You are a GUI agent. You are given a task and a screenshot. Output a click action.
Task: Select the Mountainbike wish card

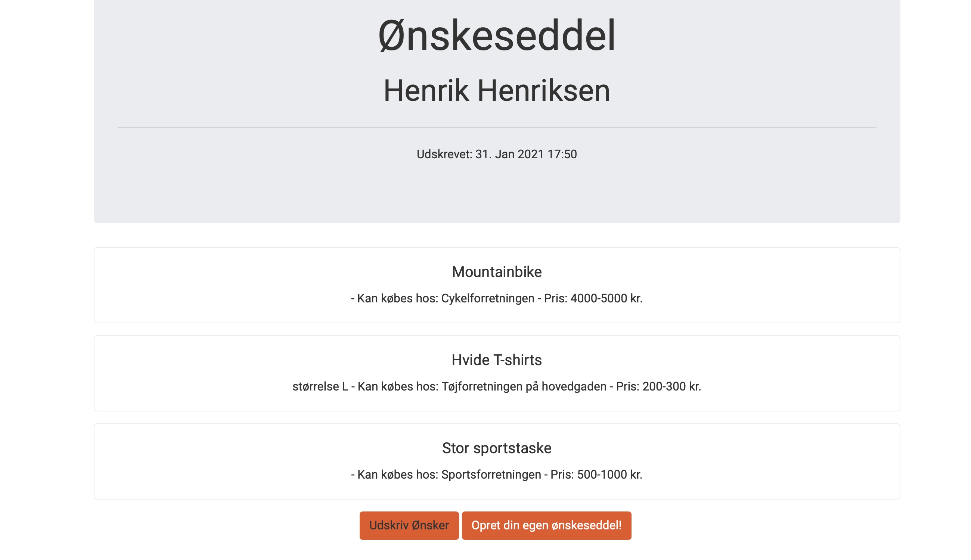pyautogui.click(x=497, y=284)
